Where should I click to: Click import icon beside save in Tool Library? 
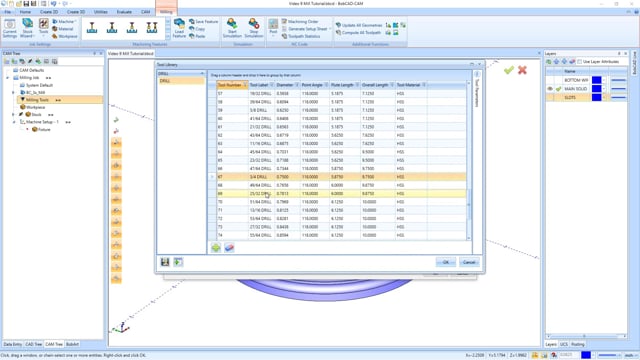click(x=178, y=262)
